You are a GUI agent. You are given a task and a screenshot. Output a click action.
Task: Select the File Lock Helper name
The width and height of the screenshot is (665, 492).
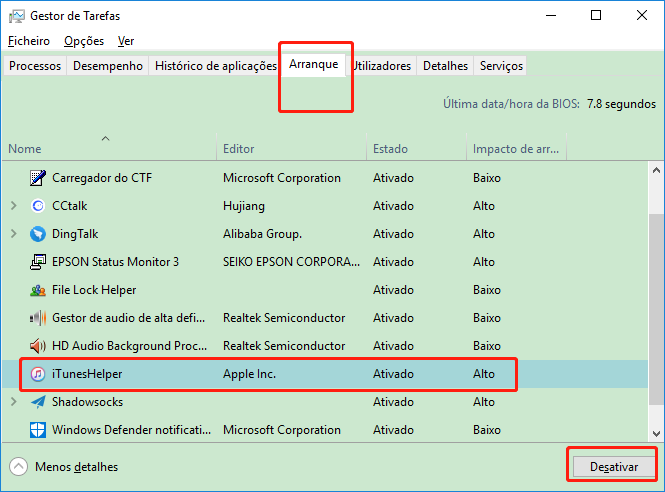(x=94, y=290)
